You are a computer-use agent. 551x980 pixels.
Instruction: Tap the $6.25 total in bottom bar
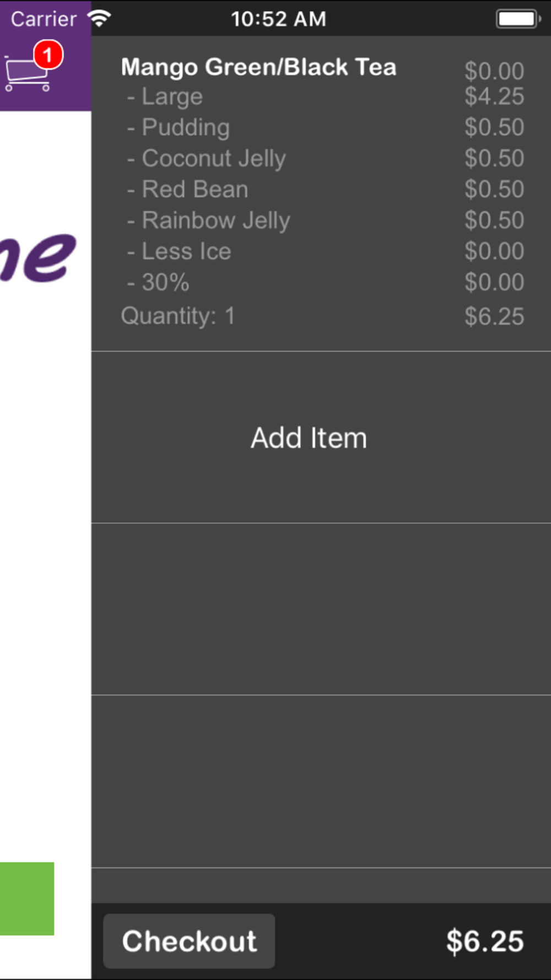click(x=485, y=941)
